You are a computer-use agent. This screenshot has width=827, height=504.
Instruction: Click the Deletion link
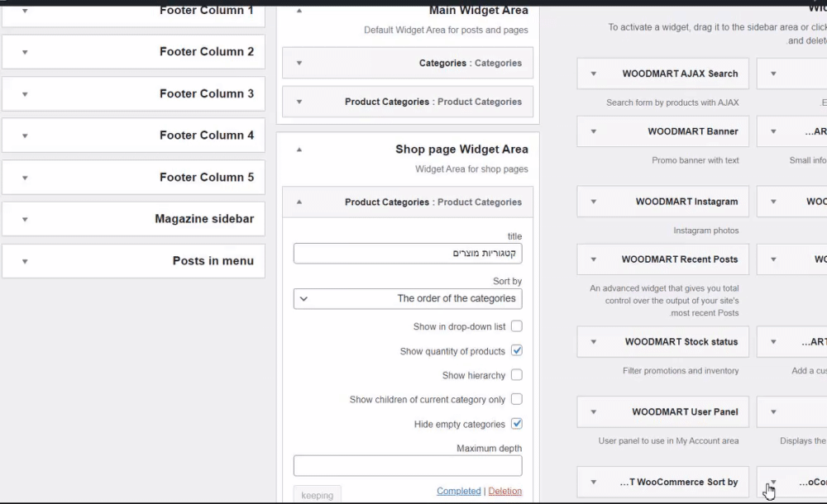(504, 491)
